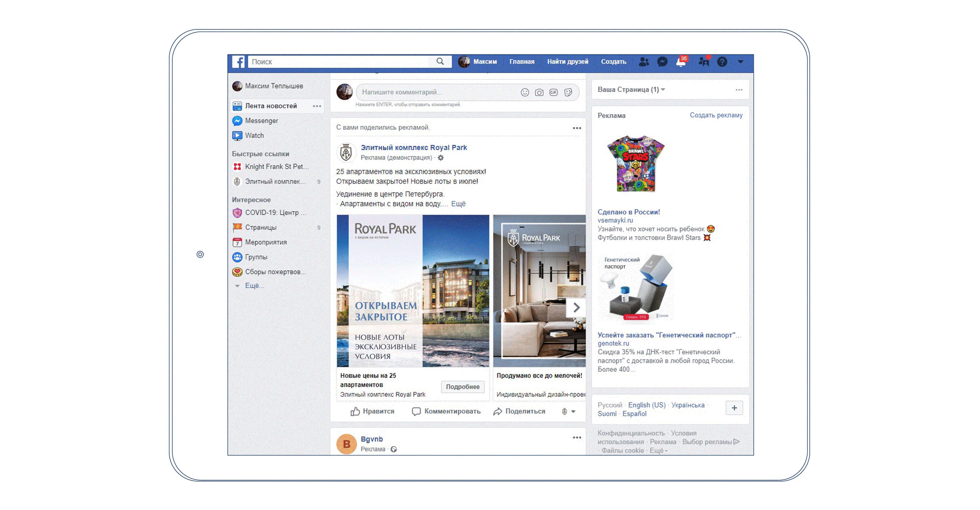Click the Сделано в России! ad title

tap(629, 212)
